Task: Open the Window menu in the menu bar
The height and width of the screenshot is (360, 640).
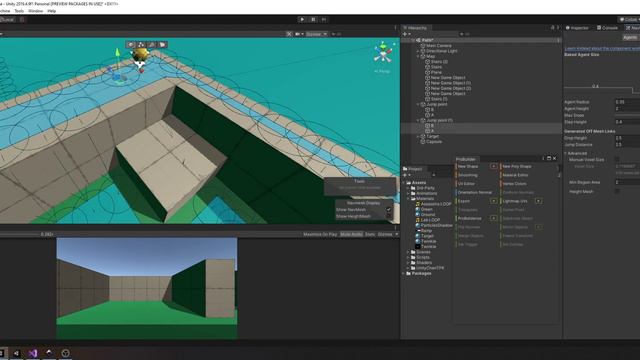Action: tap(36, 11)
